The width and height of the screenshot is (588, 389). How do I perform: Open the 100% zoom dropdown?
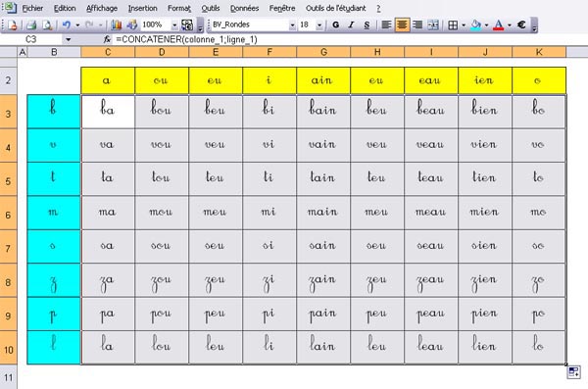click(174, 25)
